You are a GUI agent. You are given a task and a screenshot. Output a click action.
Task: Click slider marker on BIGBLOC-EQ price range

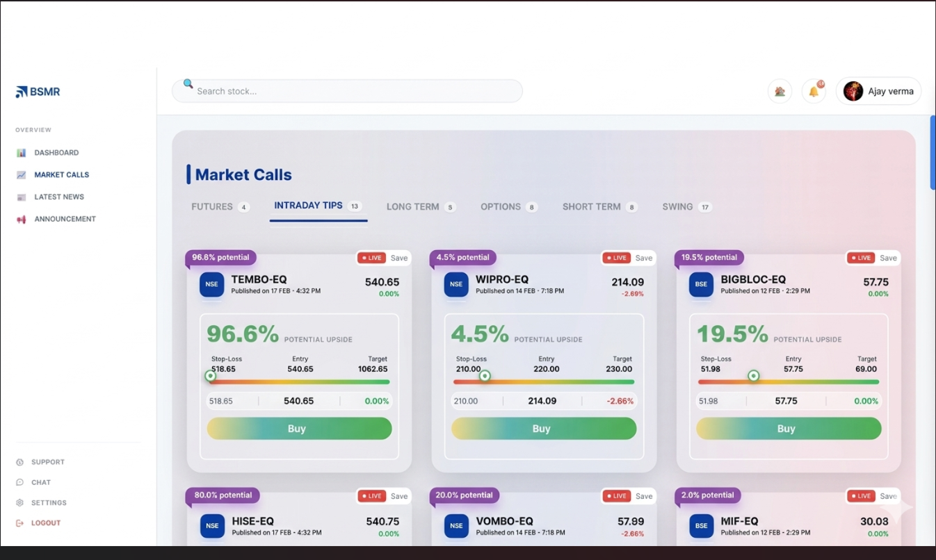pos(753,376)
